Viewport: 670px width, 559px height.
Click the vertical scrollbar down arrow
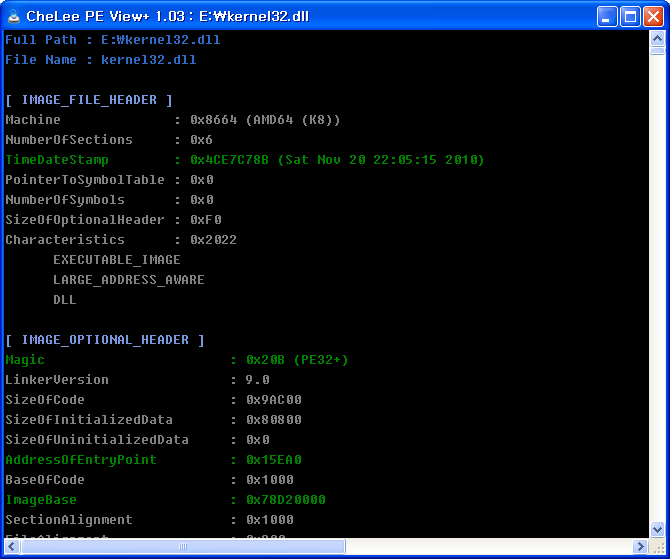click(657, 530)
